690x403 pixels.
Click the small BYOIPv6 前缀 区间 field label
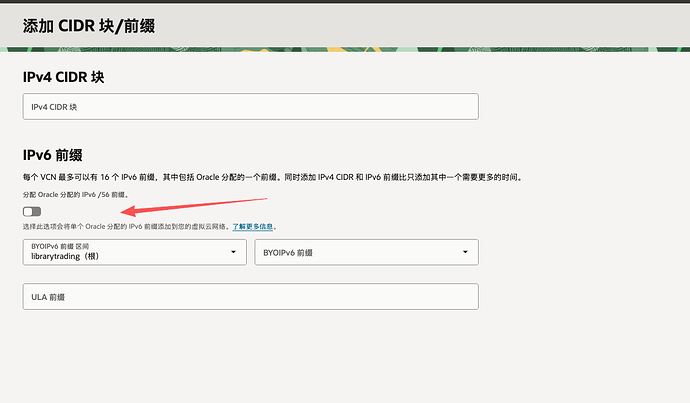(60, 245)
